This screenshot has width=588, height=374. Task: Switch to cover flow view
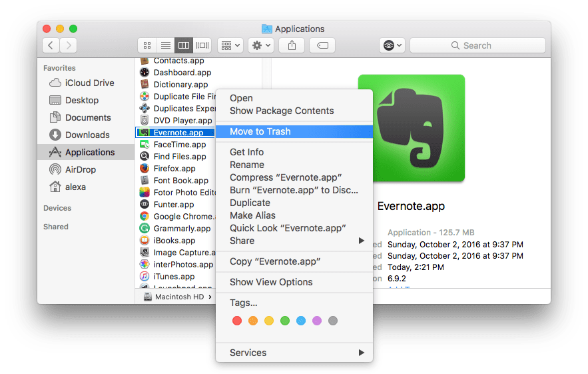point(202,45)
